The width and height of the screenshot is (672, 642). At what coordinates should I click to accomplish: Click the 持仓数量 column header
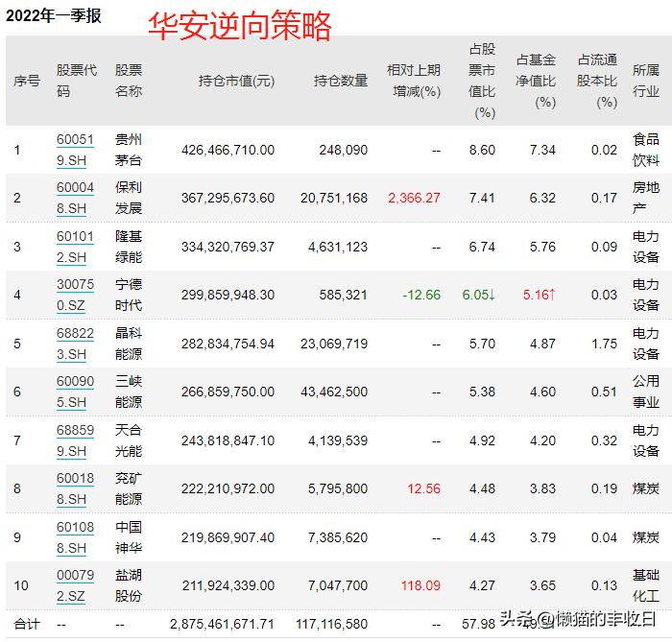[341, 81]
